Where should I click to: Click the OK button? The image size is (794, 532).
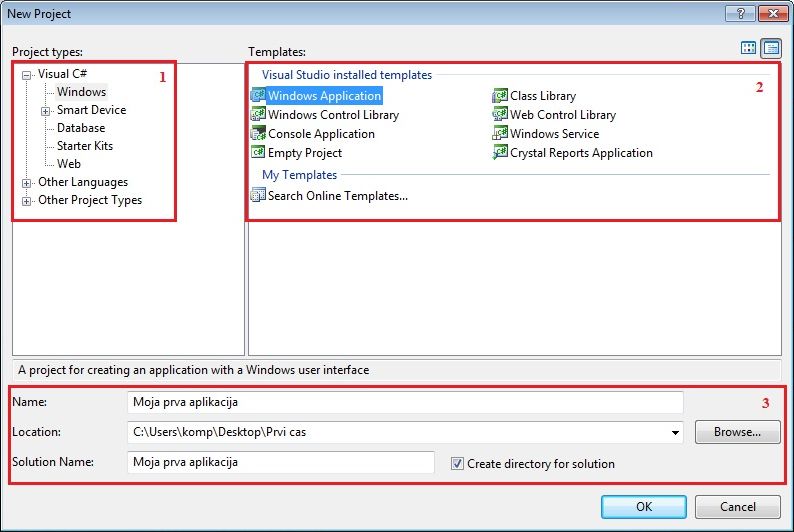point(644,507)
